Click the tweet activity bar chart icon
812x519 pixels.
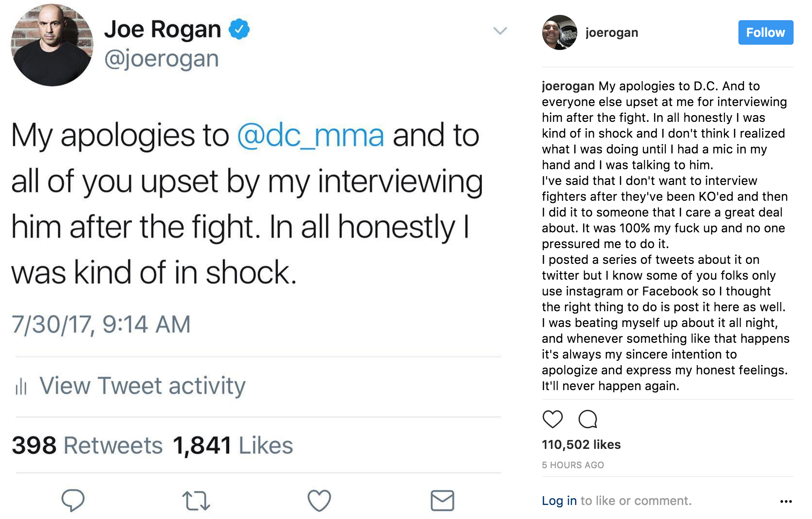coord(21,387)
